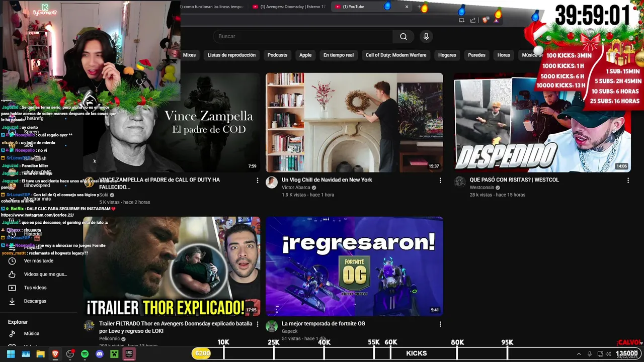Viewport: 644px width, 362px height.
Task: Open Gapeck channel avatar
Action: [272, 326]
